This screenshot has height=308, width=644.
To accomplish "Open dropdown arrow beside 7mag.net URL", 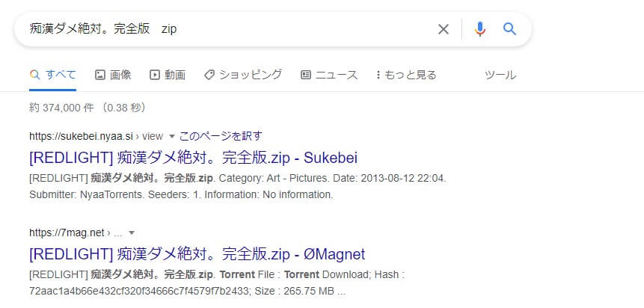I will [132, 232].
